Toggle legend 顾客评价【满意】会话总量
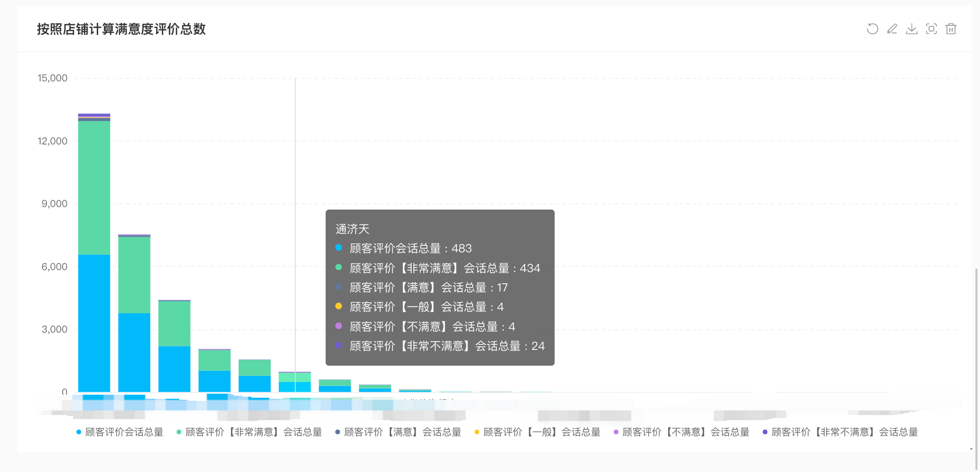The height and width of the screenshot is (472, 980). 398,432
